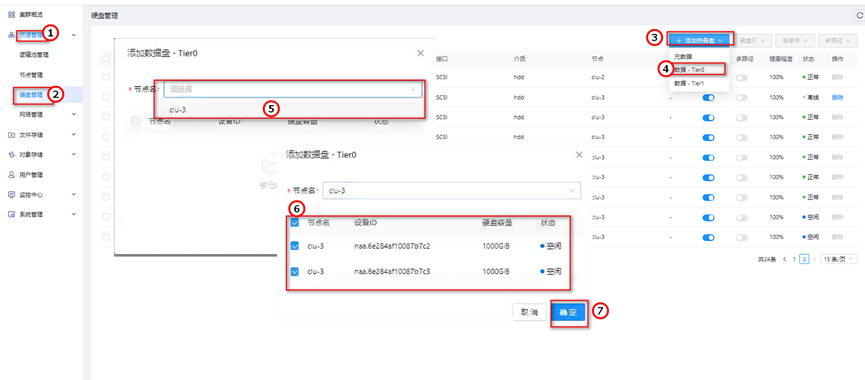
Task: Click the blue 确定 confirm button
Action: pyautogui.click(x=568, y=312)
